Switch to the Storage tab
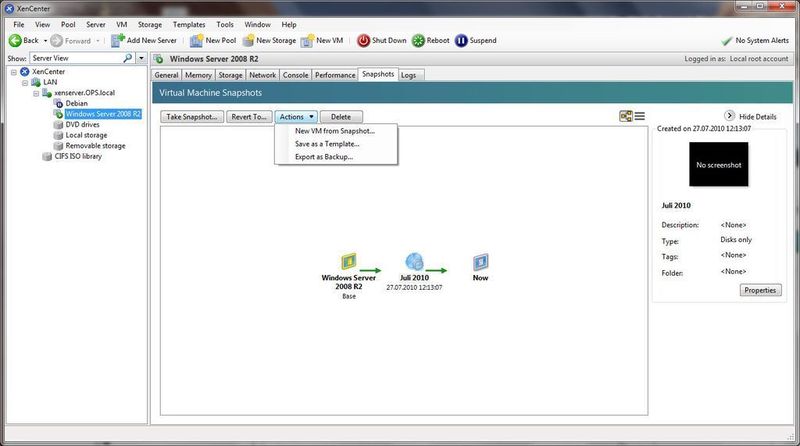 [x=230, y=75]
